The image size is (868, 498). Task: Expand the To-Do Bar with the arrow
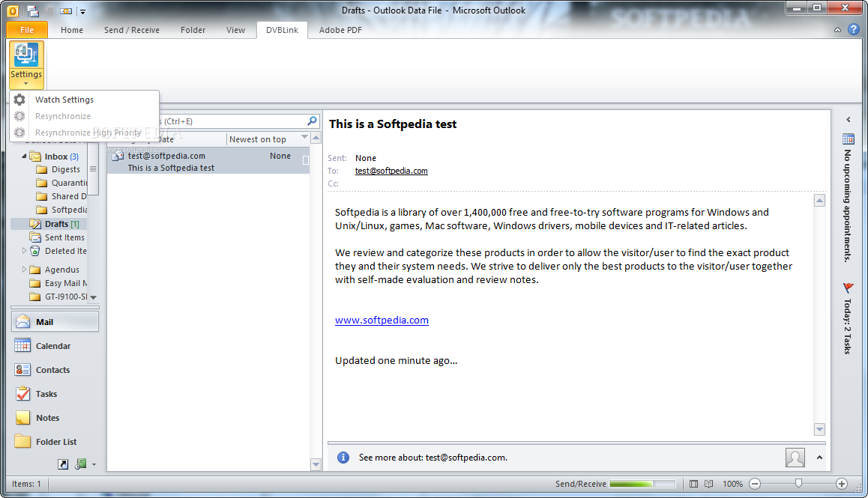pyautogui.click(x=848, y=120)
